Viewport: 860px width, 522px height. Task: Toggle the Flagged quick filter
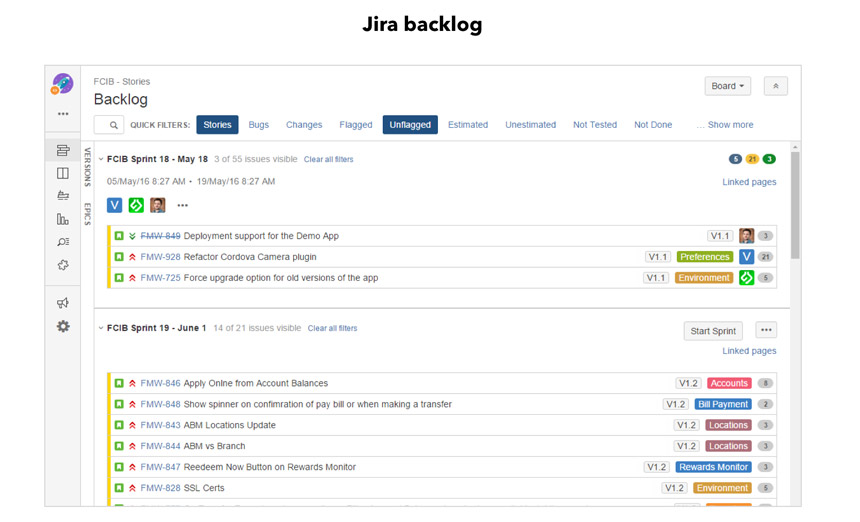355,124
